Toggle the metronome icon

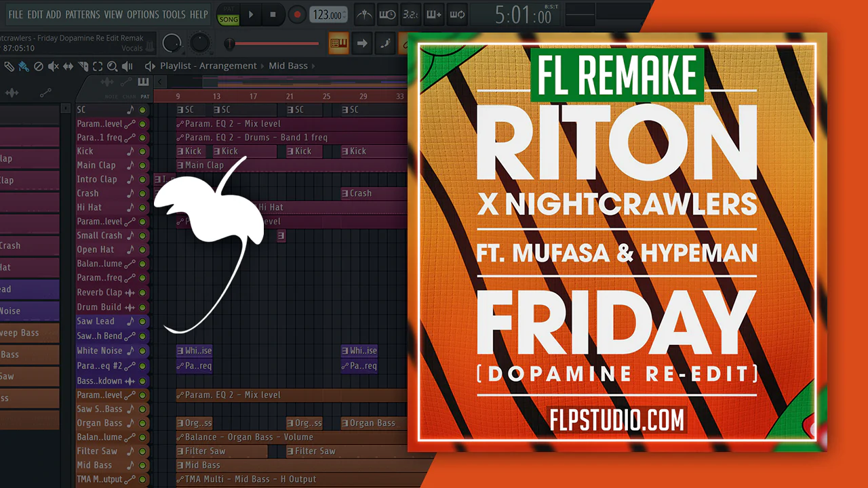click(x=365, y=14)
